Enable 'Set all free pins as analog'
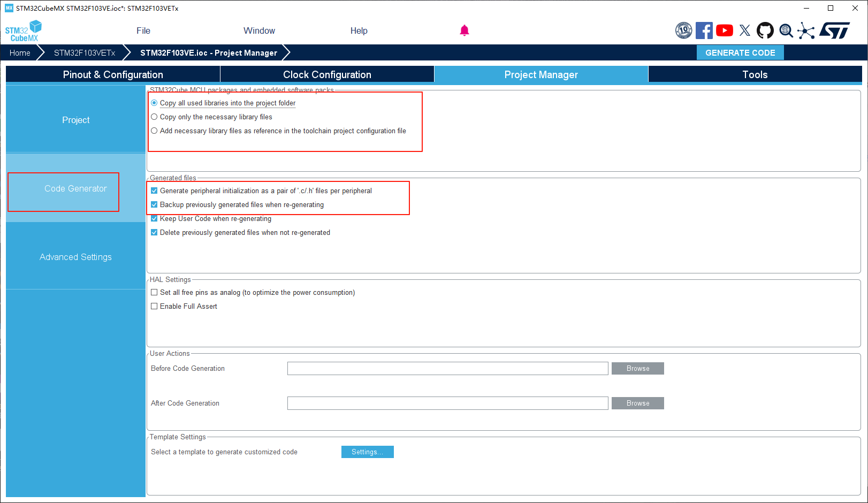Screen dimensions: 868x503 click(x=155, y=293)
